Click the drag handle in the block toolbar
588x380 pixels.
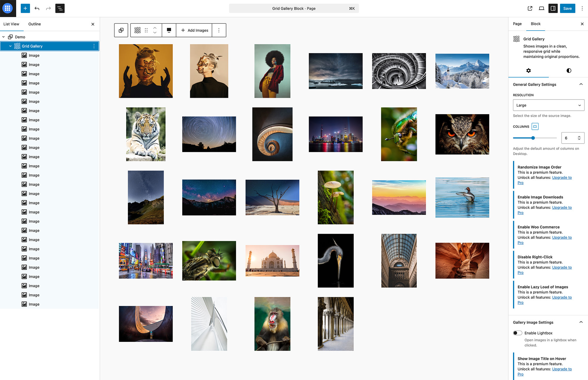[x=146, y=30]
